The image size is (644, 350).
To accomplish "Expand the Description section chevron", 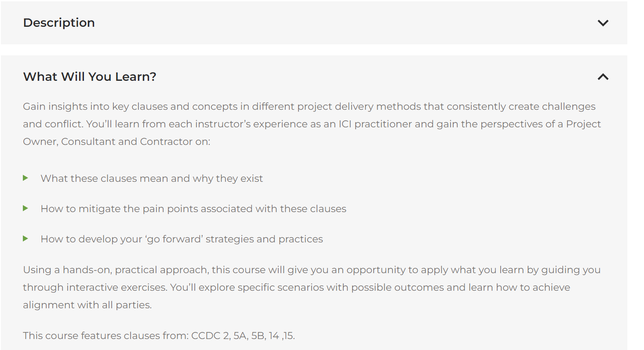I will [x=603, y=23].
